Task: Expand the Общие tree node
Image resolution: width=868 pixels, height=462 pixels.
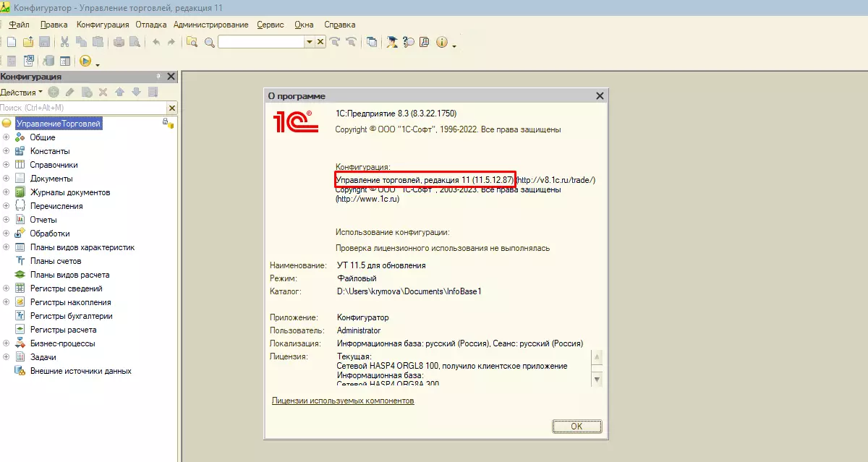Action: tap(6, 137)
